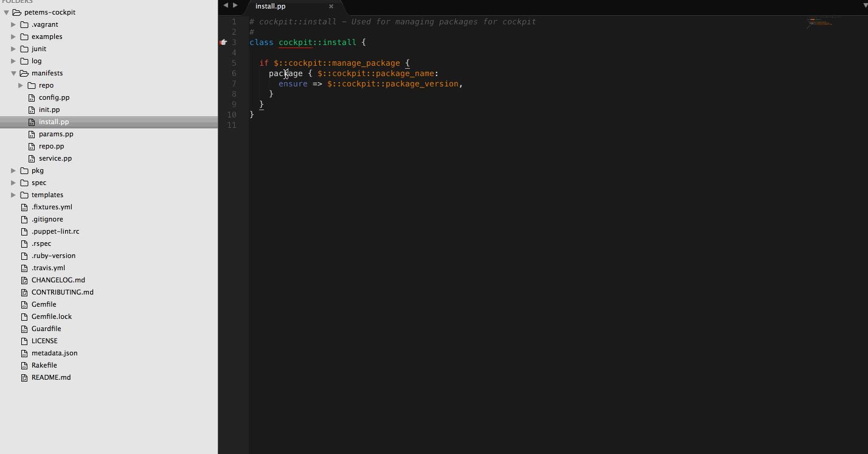This screenshot has height=454, width=868.
Task: Click the lint error marker on line 3
Action: [223, 42]
